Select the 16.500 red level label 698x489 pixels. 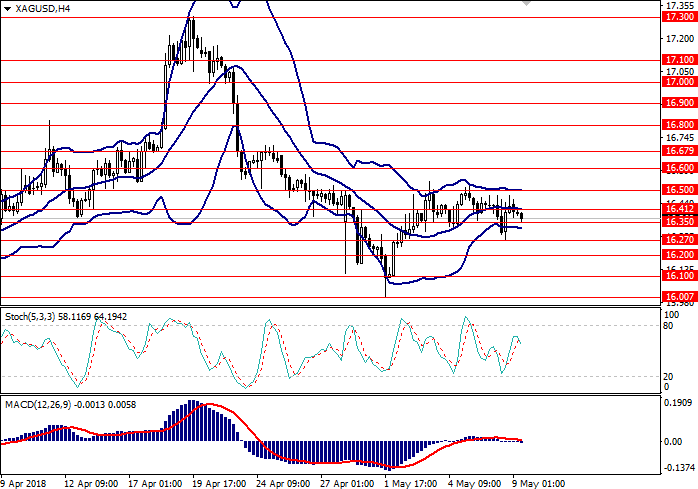coord(679,189)
